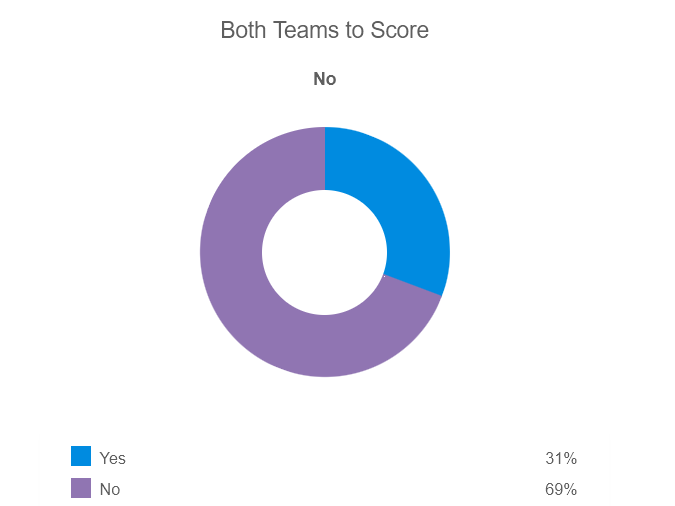Toggle the Yes series via legend label
This screenshot has width=675, height=506.
(112, 458)
